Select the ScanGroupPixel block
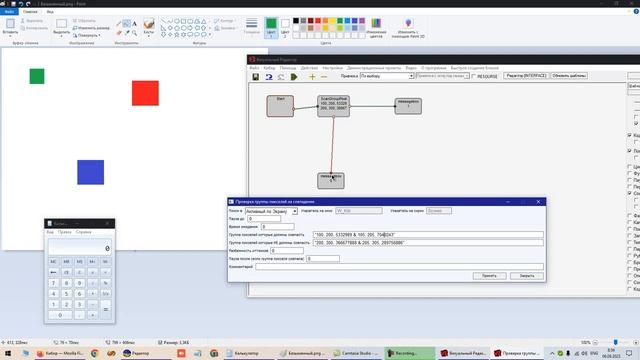Screen dimensions: 640x360 tap(333, 106)
